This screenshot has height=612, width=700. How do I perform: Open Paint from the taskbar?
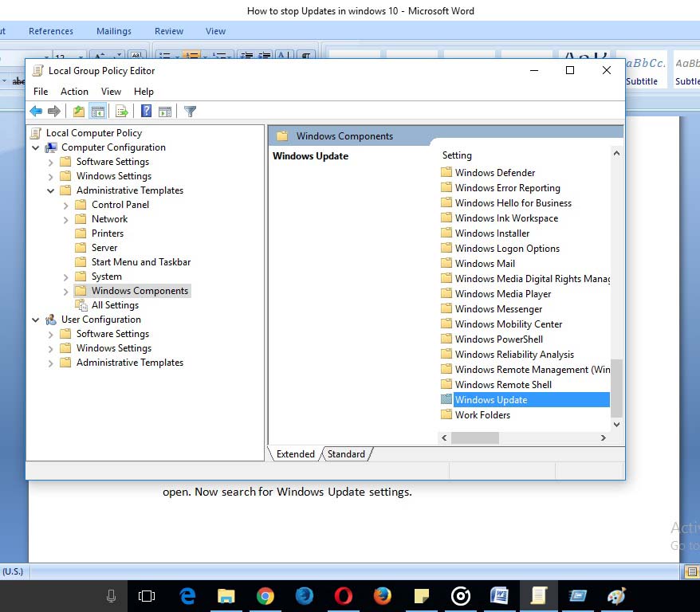616,596
